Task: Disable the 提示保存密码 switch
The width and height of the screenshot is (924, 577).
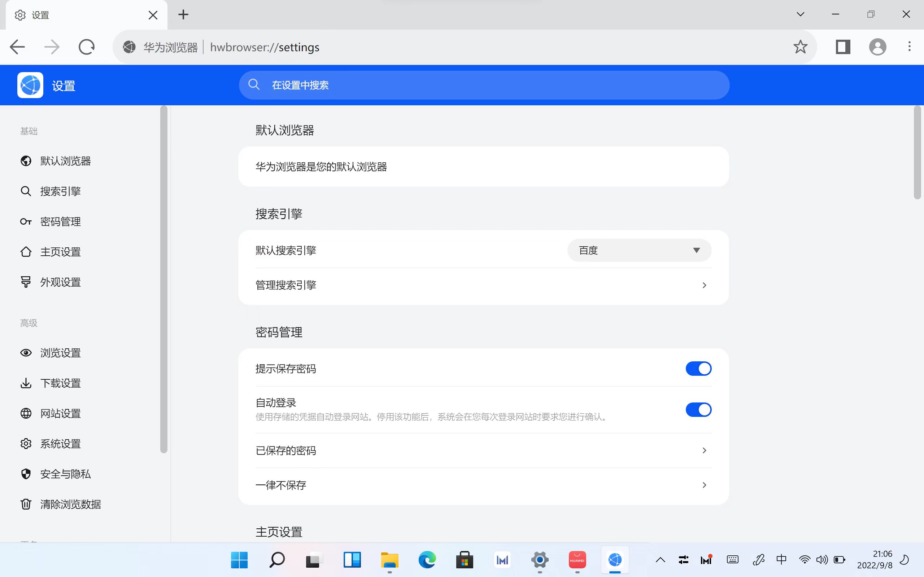Action: click(698, 368)
